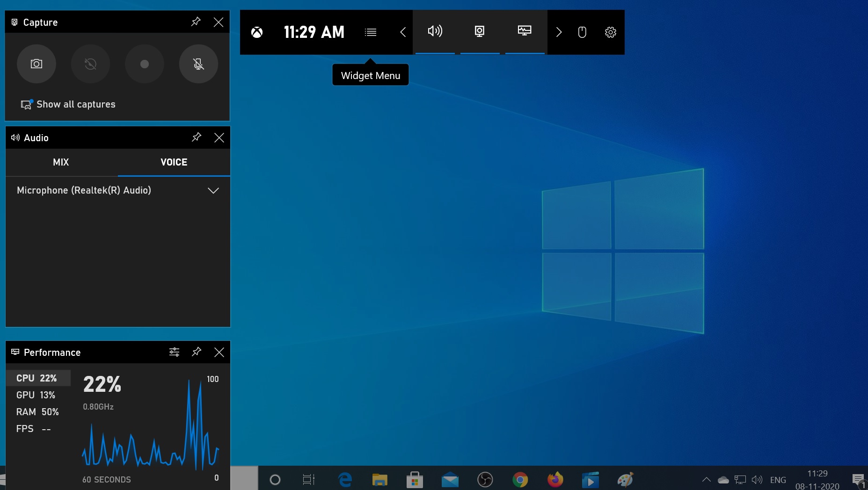Open Task View on taskbar
Viewport: 868px width, 490px height.
coord(309,479)
